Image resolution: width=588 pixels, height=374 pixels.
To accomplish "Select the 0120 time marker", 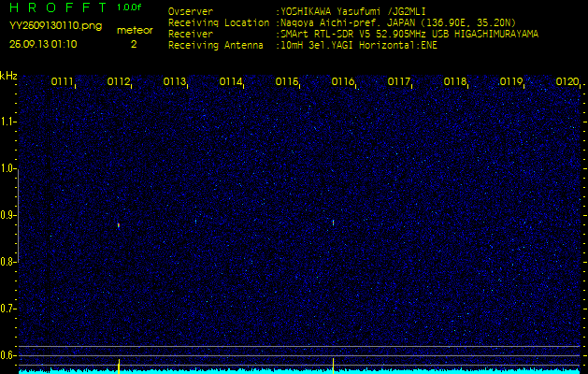I will [x=566, y=82].
